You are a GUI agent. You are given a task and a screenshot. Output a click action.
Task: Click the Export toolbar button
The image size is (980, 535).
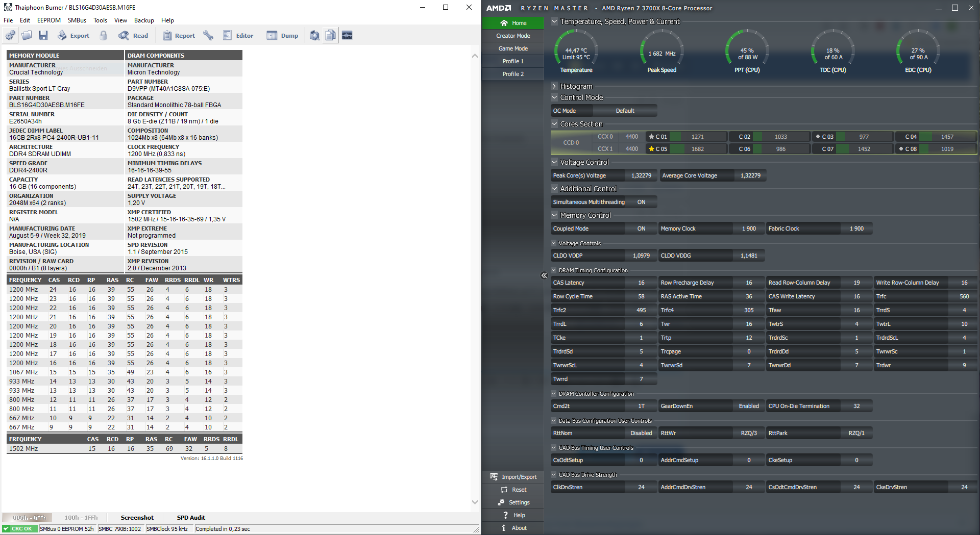(73, 35)
